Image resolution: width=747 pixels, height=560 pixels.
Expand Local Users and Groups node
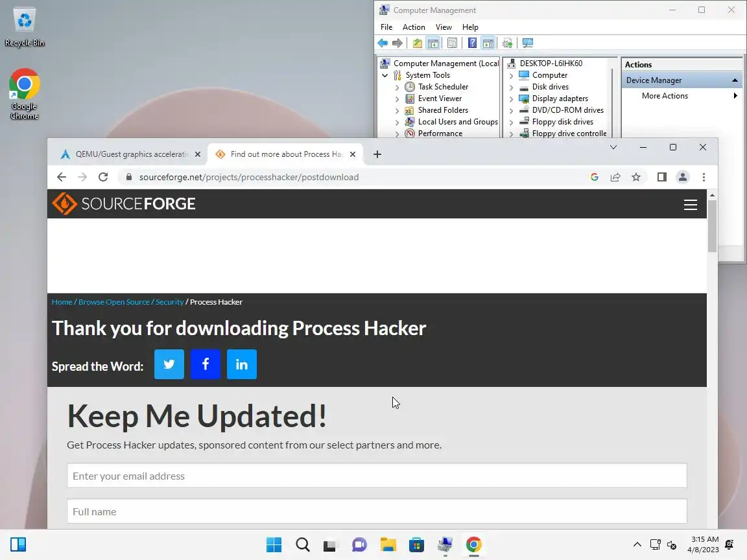tap(397, 122)
